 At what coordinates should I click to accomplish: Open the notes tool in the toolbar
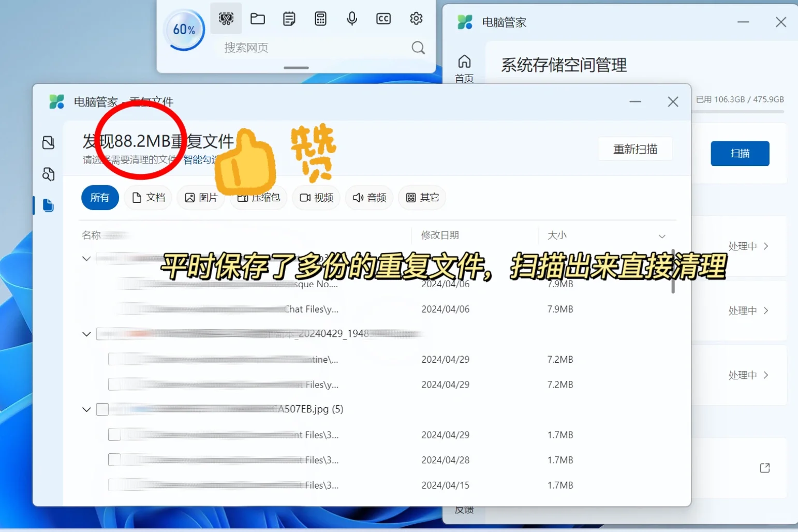pyautogui.click(x=289, y=18)
